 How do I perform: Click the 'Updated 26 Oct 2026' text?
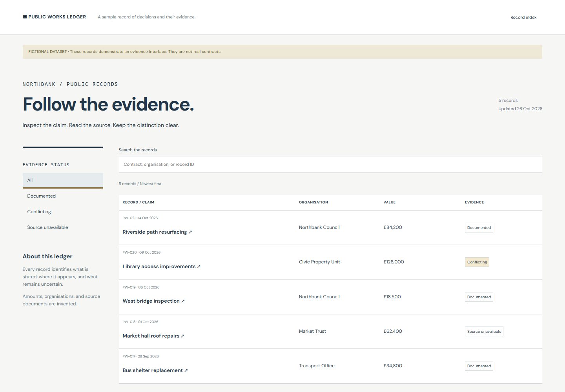click(520, 109)
